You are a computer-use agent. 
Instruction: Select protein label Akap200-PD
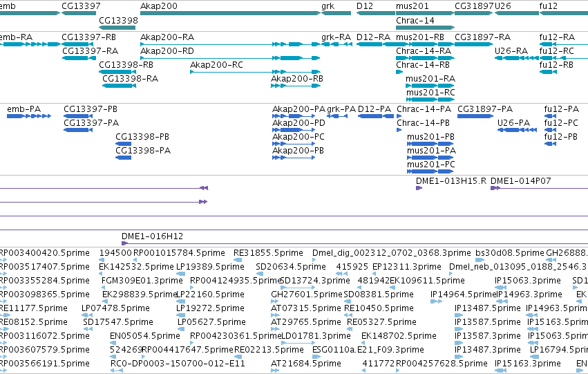coord(299,123)
